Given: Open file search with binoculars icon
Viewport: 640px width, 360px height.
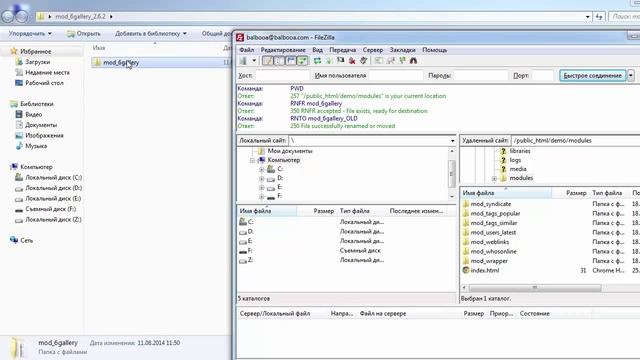Looking at the screenshot, I should (413, 61).
